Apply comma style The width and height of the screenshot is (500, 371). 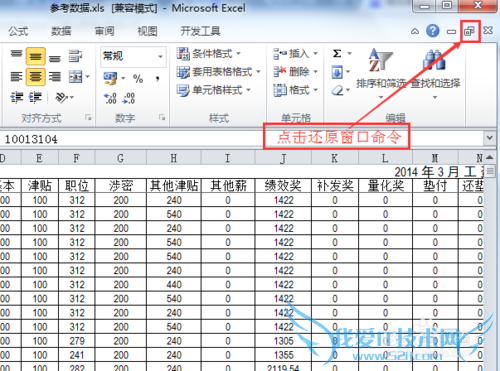point(157,79)
